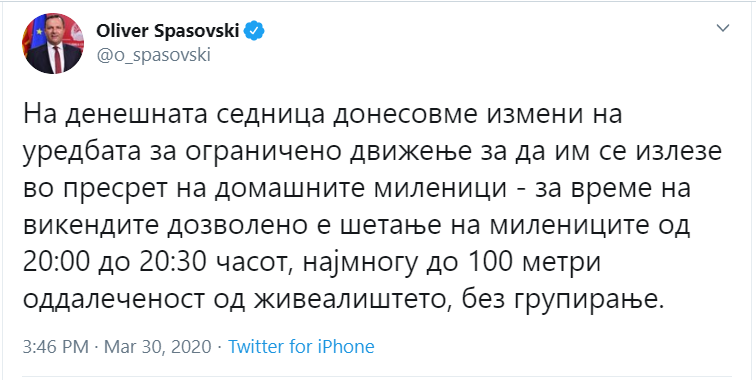Click the phrase 'домашните миленици'
The height and width of the screenshot is (380, 756).
[x=360, y=190]
